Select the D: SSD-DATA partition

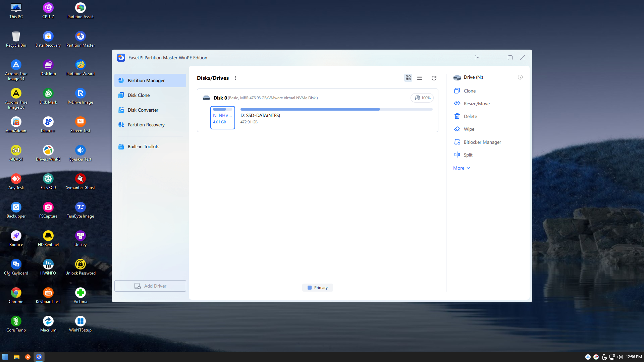click(x=336, y=118)
